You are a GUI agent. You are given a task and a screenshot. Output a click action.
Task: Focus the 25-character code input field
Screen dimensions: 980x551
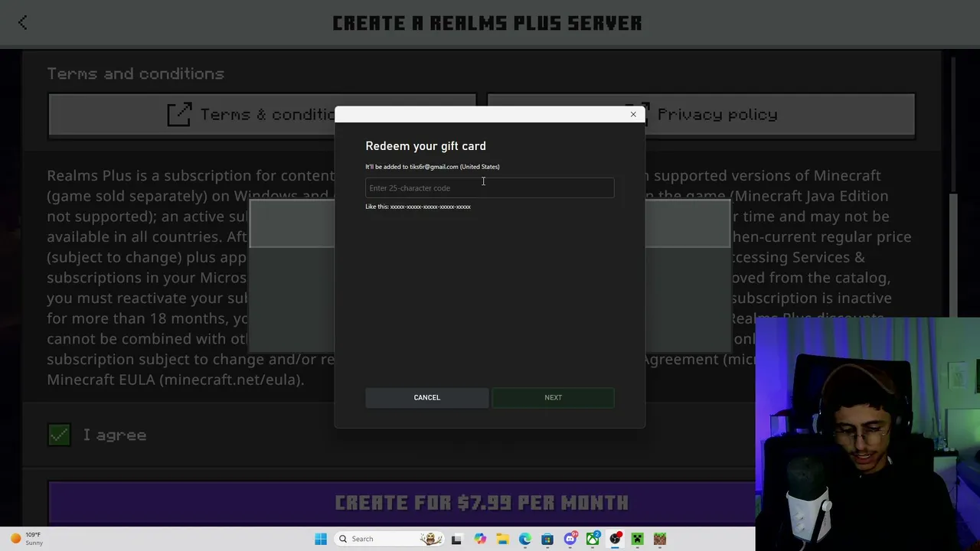489,188
